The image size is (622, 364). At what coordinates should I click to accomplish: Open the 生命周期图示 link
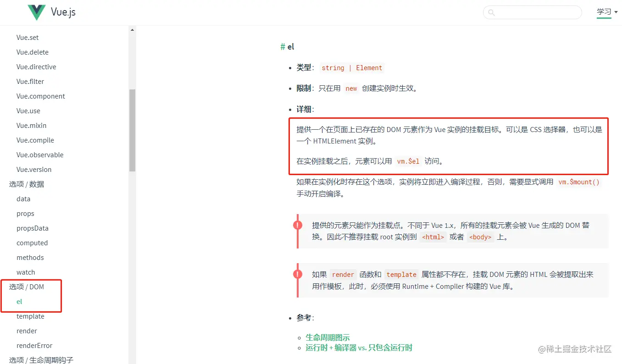(328, 337)
